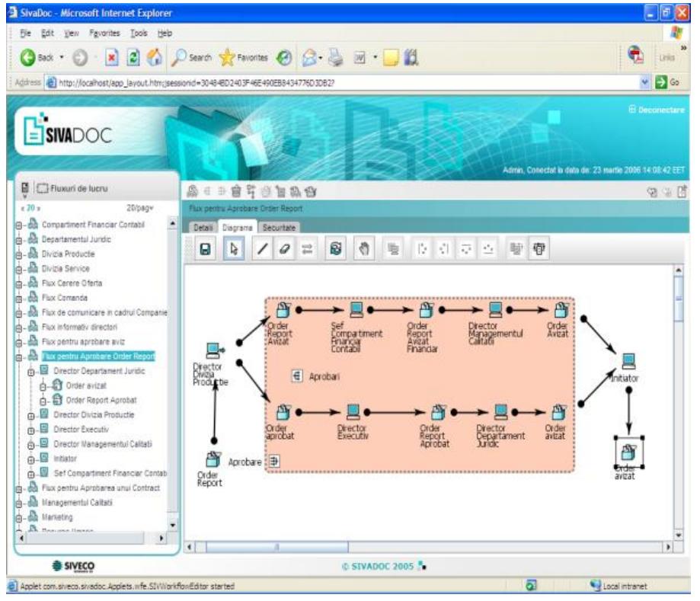Expand Director Executiv tree node
Viewport: 700px width, 601px height.
tap(30, 431)
